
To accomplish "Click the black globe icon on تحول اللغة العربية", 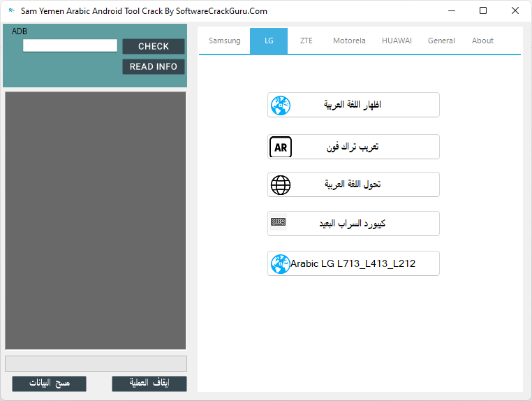I will pyautogui.click(x=281, y=185).
